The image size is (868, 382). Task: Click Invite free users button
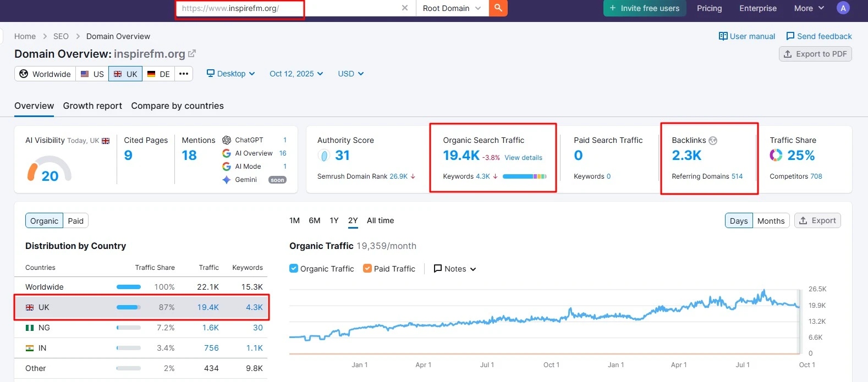click(645, 8)
